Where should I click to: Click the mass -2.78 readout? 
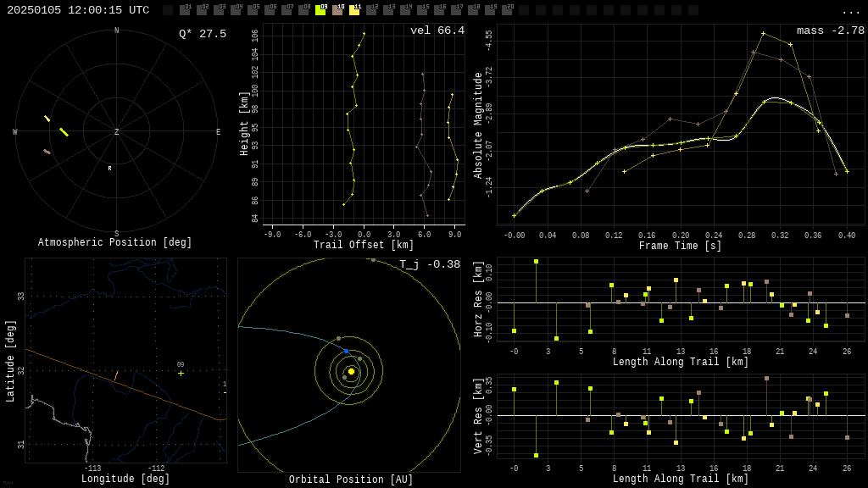[x=831, y=30]
